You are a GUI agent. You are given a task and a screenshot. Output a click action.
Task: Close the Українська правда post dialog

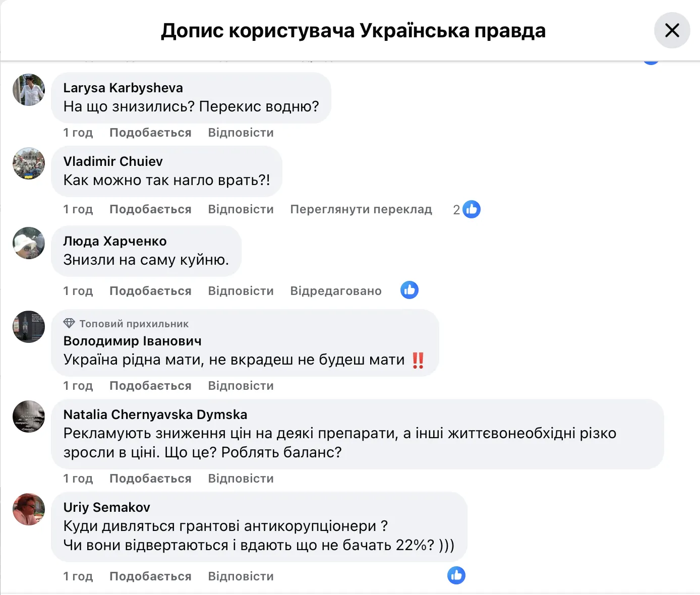tap(672, 31)
